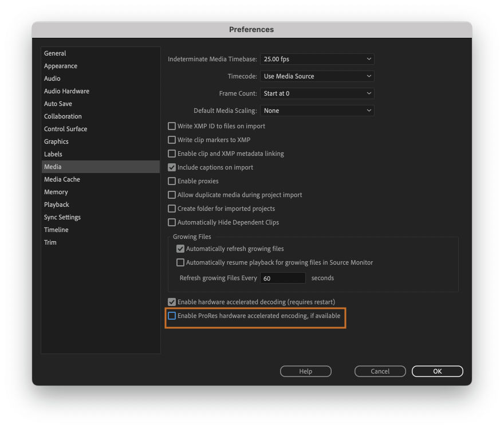Enable ProRes hardware accelerated encoding checkbox
This screenshot has width=504, height=428.
(172, 316)
